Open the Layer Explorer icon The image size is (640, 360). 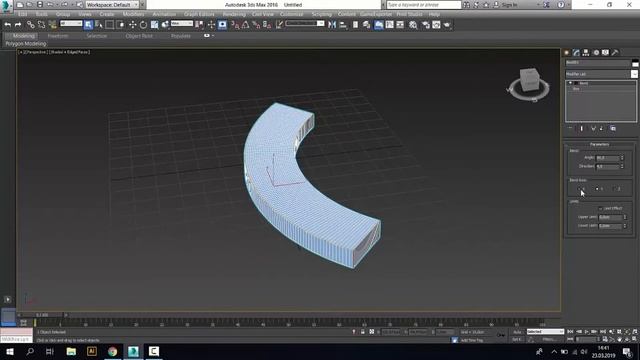point(366,25)
